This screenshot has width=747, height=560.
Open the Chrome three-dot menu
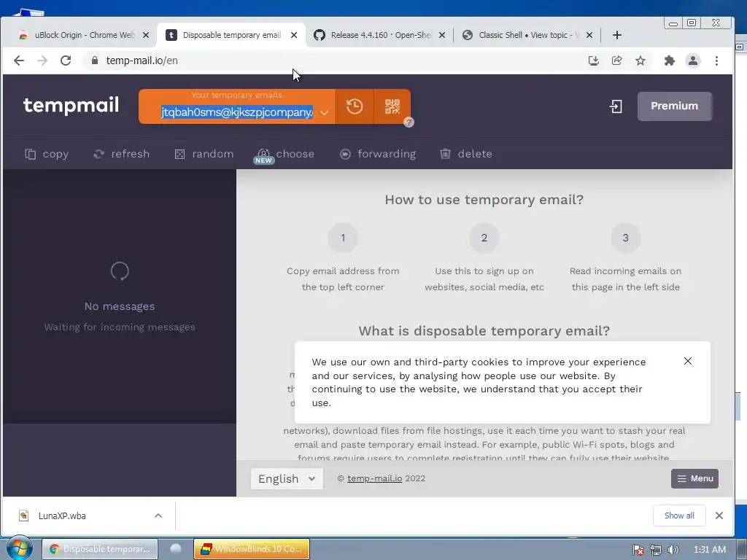pos(716,61)
